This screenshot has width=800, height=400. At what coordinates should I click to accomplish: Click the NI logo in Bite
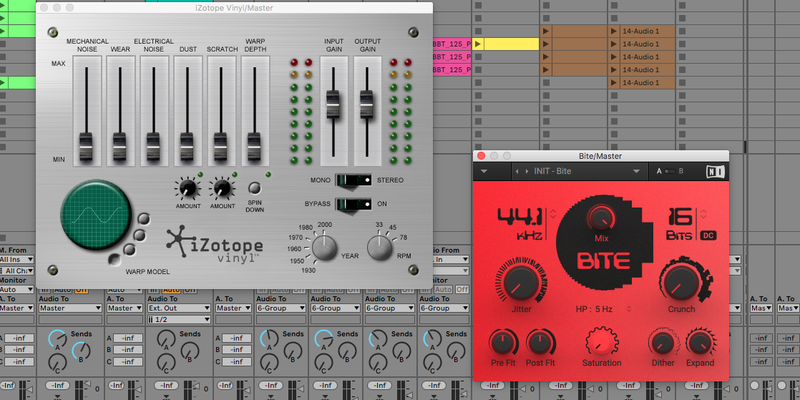(x=715, y=171)
